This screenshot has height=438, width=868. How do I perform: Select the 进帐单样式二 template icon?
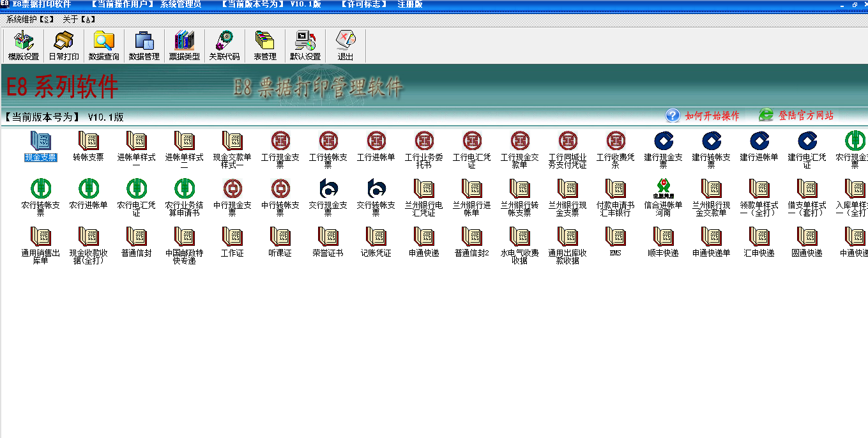184,149
